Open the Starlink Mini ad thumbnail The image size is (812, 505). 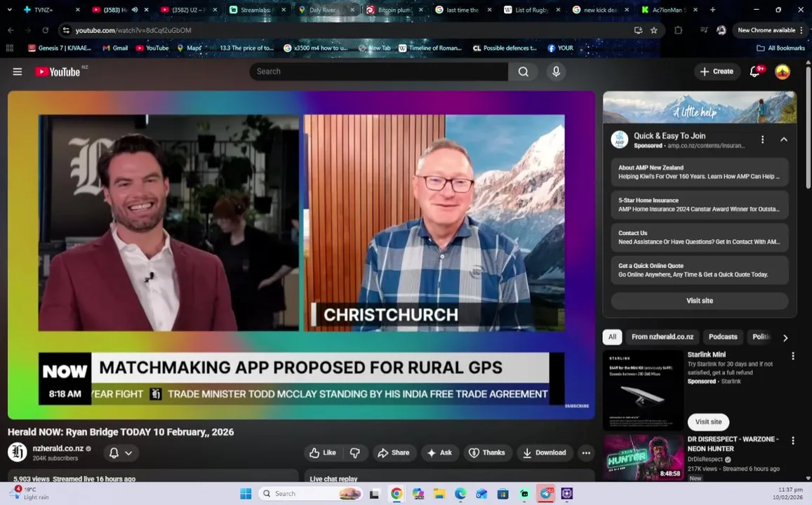(x=643, y=391)
